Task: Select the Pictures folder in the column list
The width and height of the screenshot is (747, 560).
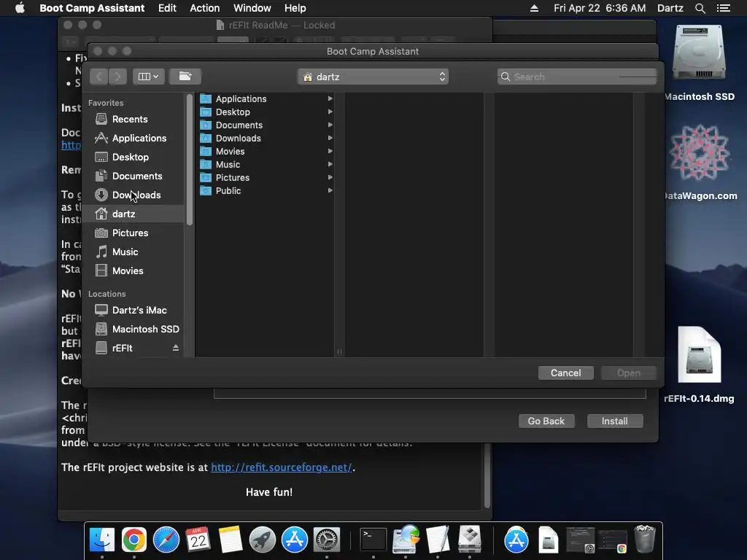Action: [x=266, y=177]
